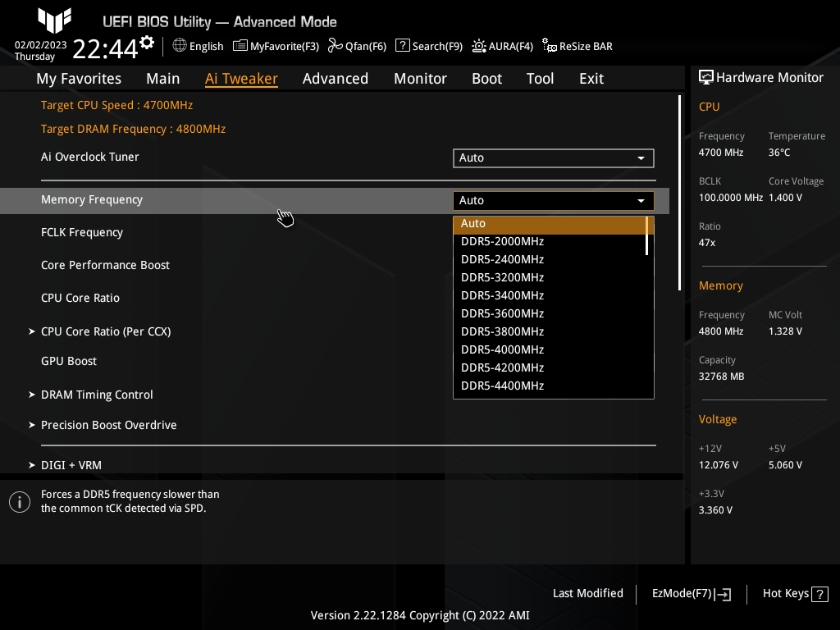840x630 pixels.
Task: Open MyFavorite(F3) list icon
Action: (x=240, y=46)
